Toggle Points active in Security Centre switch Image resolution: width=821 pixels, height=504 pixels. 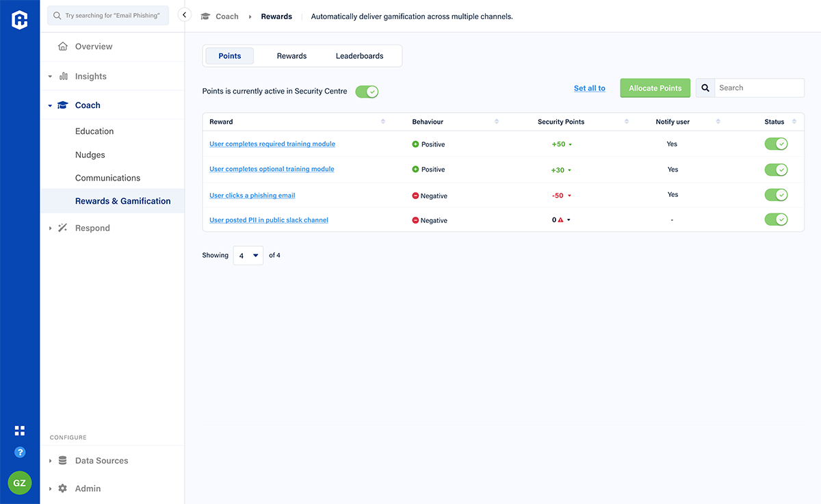[x=367, y=92]
